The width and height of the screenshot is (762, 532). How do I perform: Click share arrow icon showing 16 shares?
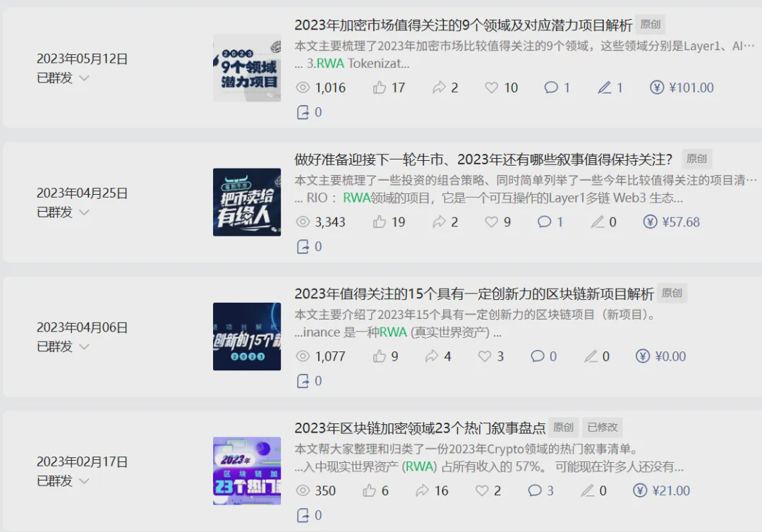click(422, 490)
